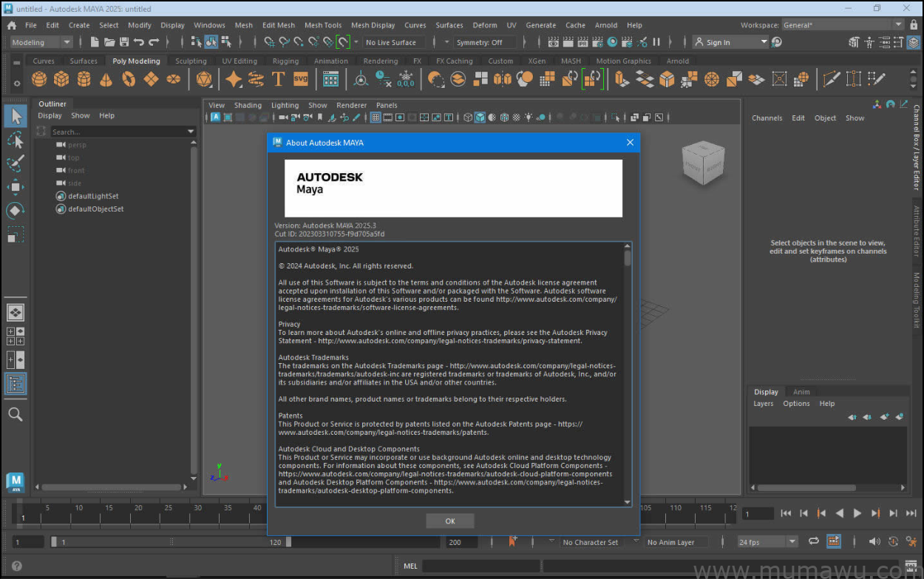The image size is (924, 579).
Task: Toggle the timeline loop playback button
Action: coord(813,542)
